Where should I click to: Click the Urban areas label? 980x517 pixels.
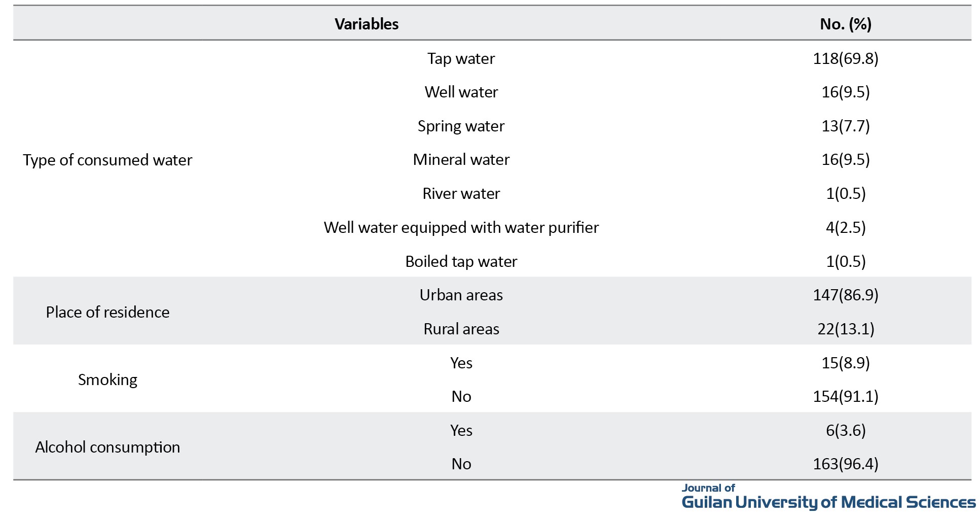(x=461, y=295)
